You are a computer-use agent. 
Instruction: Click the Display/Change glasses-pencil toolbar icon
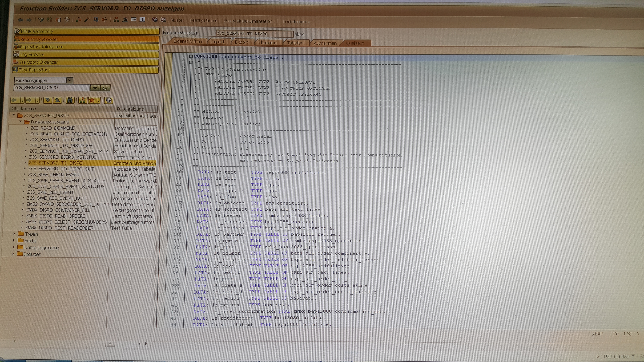pyautogui.click(x=41, y=20)
